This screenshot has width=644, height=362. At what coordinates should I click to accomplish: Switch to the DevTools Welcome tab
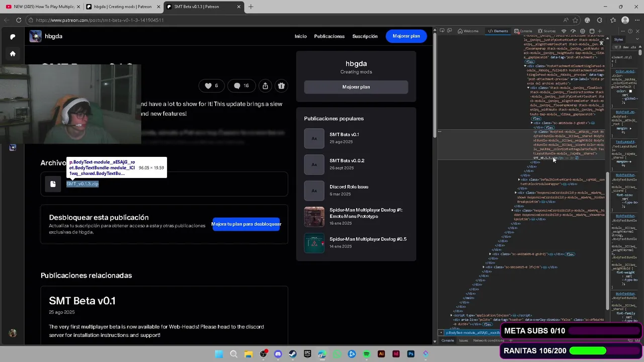tap(468, 31)
